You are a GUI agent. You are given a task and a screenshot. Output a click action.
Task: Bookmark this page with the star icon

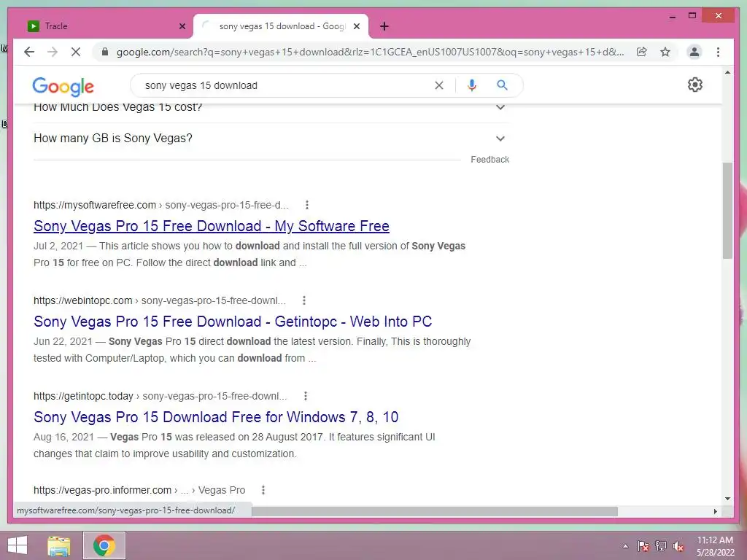pyautogui.click(x=665, y=52)
